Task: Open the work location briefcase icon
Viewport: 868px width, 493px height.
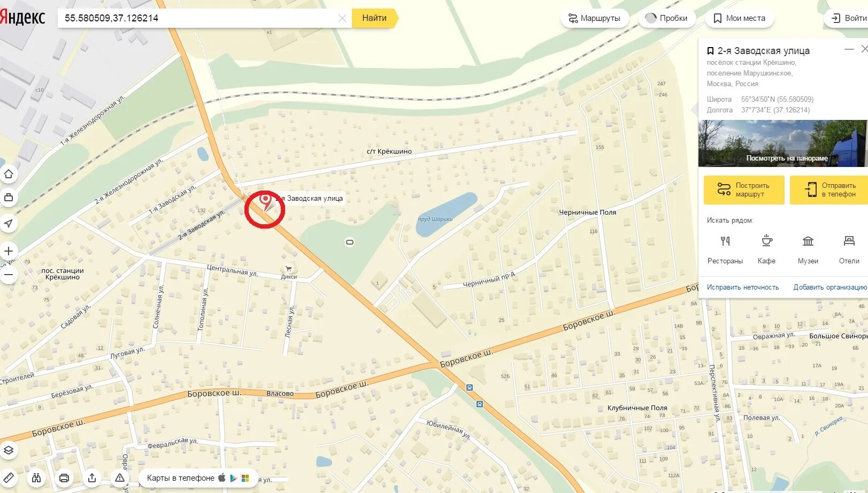Action: pos(9,198)
